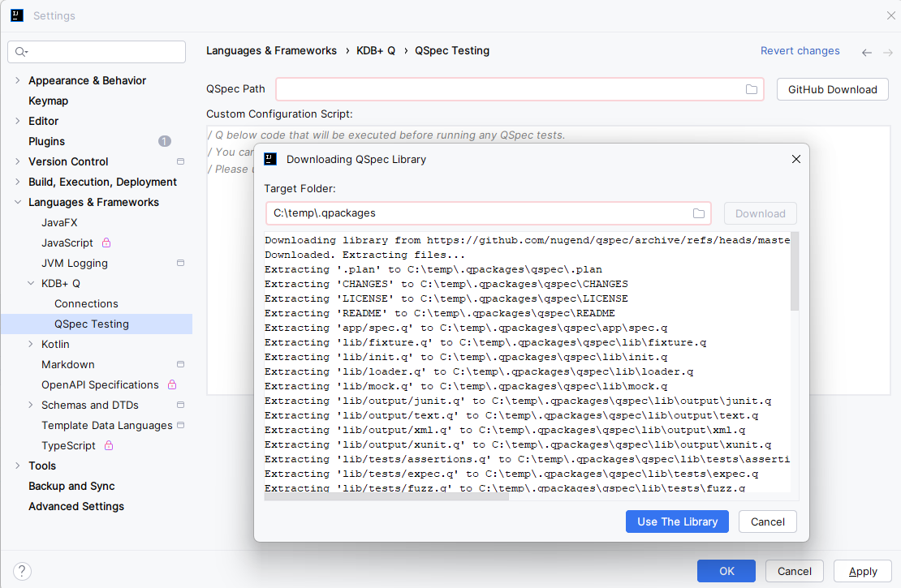Click the Languages & Frameworks breadcrumb
The image size is (901, 588).
271,50
